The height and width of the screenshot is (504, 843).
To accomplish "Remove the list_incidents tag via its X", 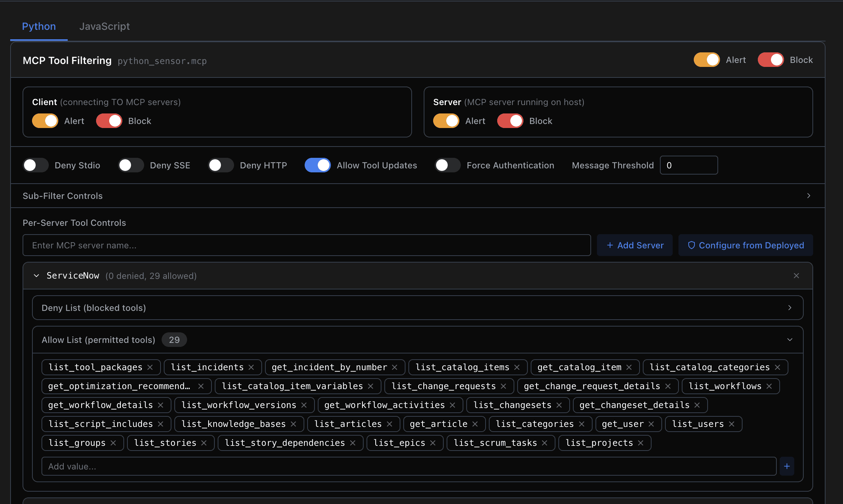I will click(251, 367).
